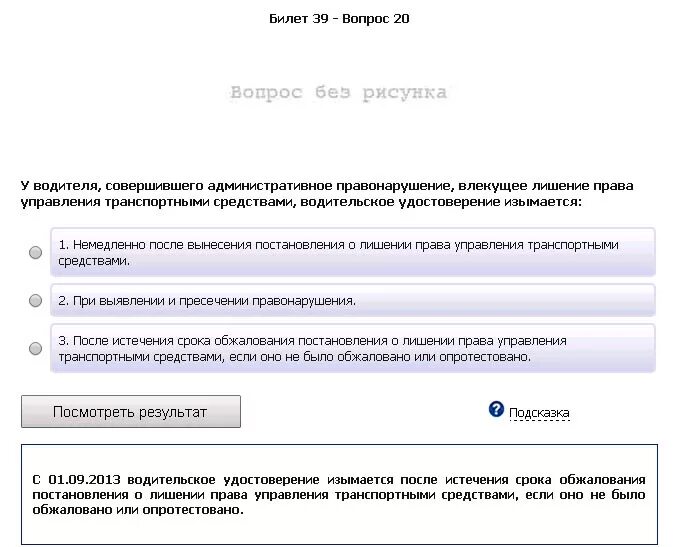Select radio button for answer 3 После истечения
Screen dimensions: 673x547
[36, 348]
